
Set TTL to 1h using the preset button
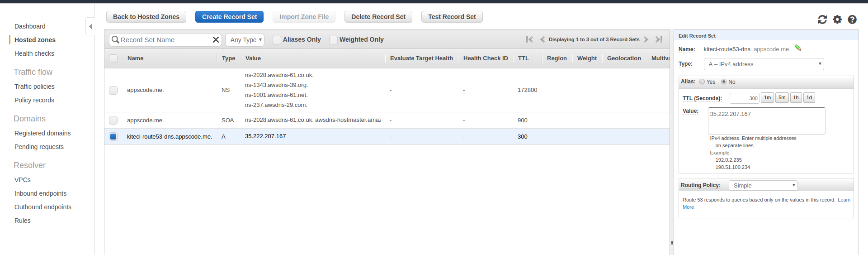(x=796, y=98)
